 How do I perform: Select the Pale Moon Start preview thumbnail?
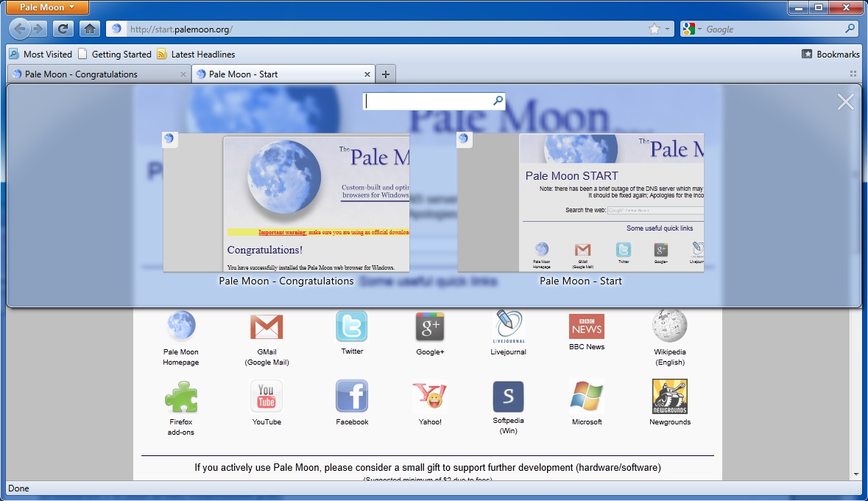[x=581, y=203]
